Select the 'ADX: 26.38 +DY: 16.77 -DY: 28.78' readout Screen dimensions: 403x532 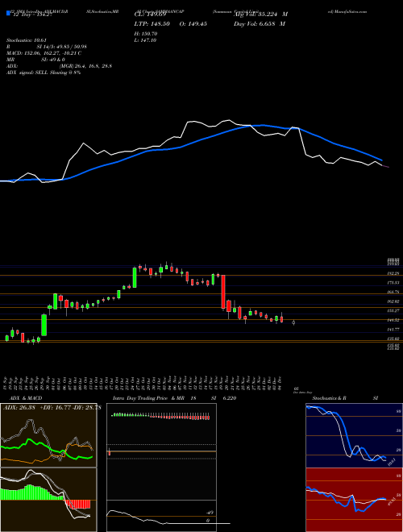pos(52,408)
